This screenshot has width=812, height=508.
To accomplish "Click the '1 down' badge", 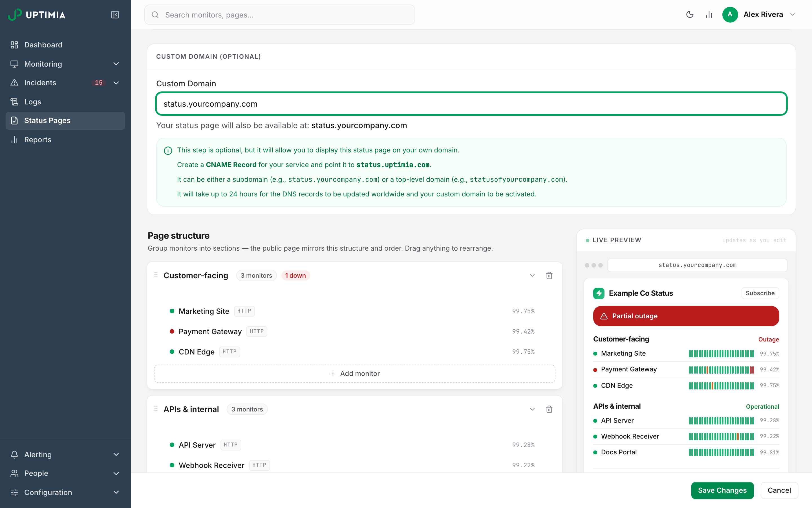I will (x=295, y=275).
